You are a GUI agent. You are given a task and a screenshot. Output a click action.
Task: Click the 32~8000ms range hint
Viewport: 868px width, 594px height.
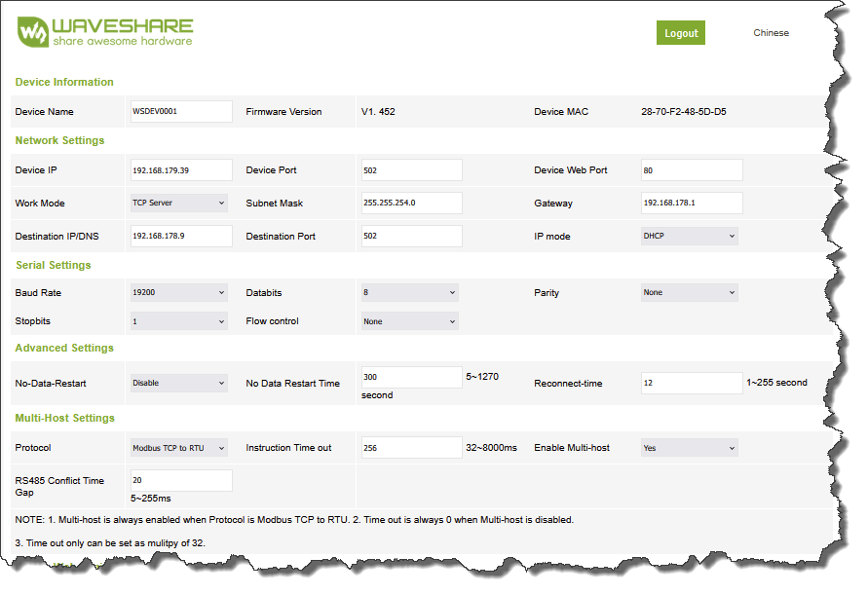491,447
